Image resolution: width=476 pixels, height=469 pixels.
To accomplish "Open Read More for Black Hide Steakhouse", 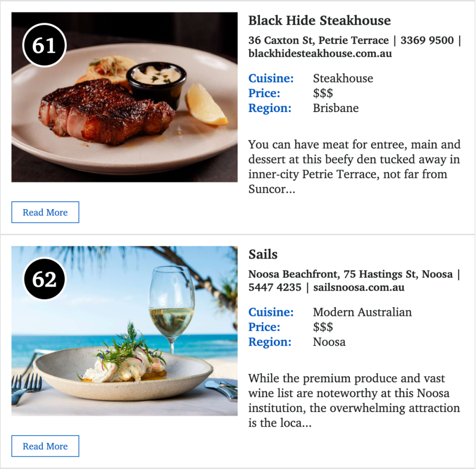I will (x=45, y=212).
